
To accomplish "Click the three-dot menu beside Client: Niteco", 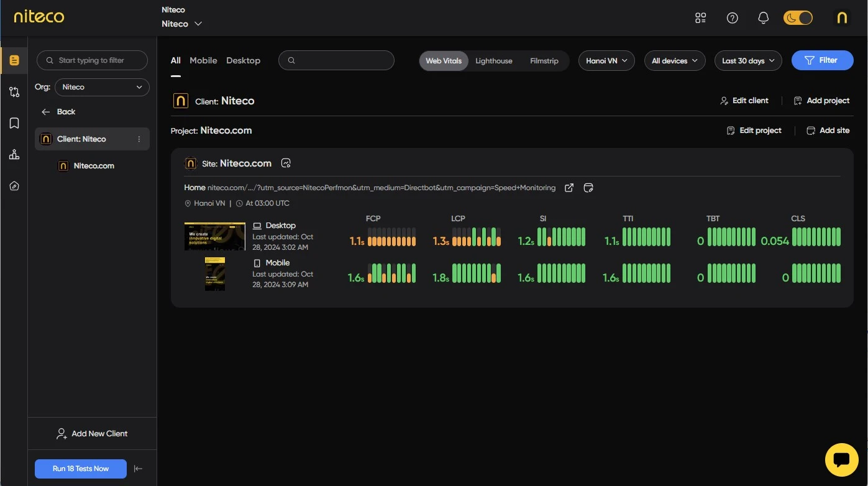I will coord(139,139).
